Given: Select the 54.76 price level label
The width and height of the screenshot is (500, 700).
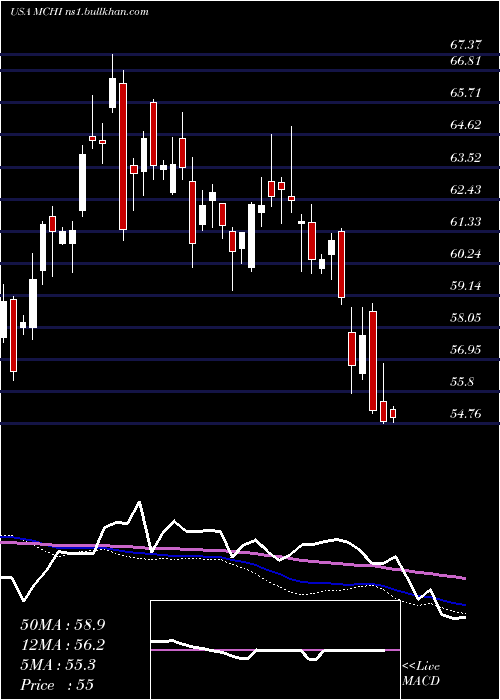Looking at the screenshot, I should pyautogui.click(x=466, y=414).
